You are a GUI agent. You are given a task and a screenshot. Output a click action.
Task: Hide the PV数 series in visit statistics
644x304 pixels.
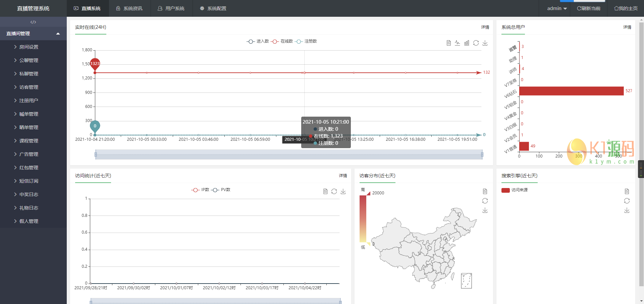tap(221, 190)
